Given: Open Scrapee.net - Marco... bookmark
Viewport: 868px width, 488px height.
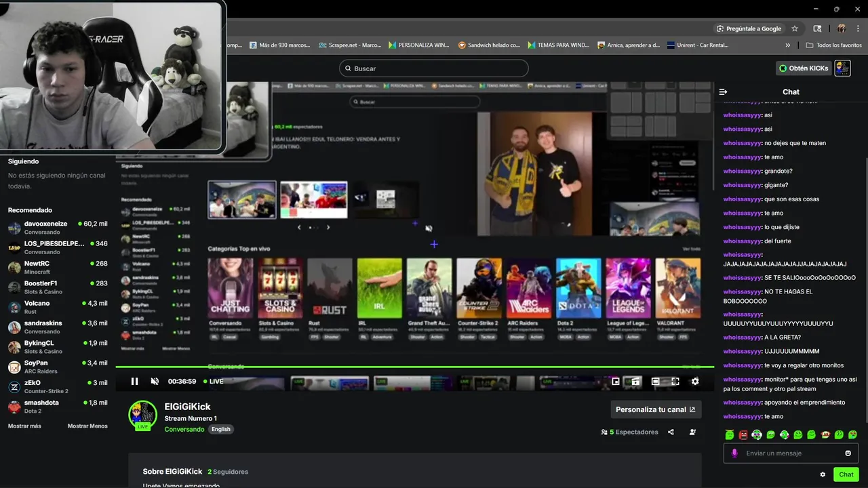Looking at the screenshot, I should pyautogui.click(x=350, y=45).
